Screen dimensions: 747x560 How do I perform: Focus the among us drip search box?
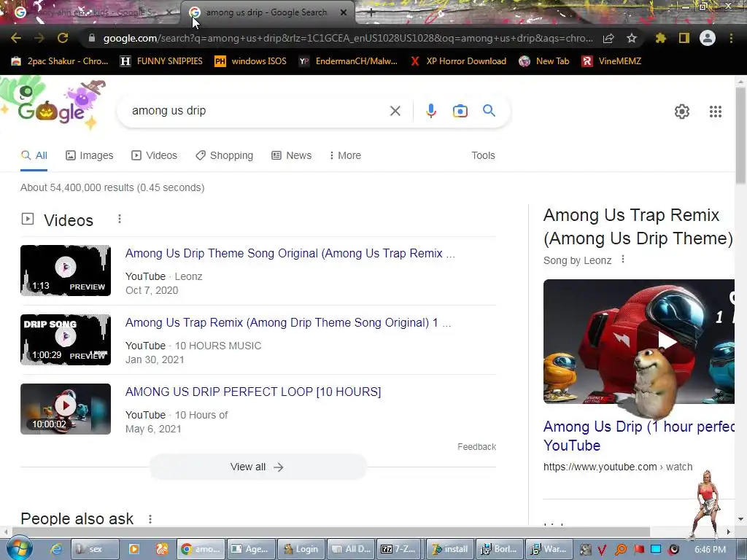tap(258, 111)
